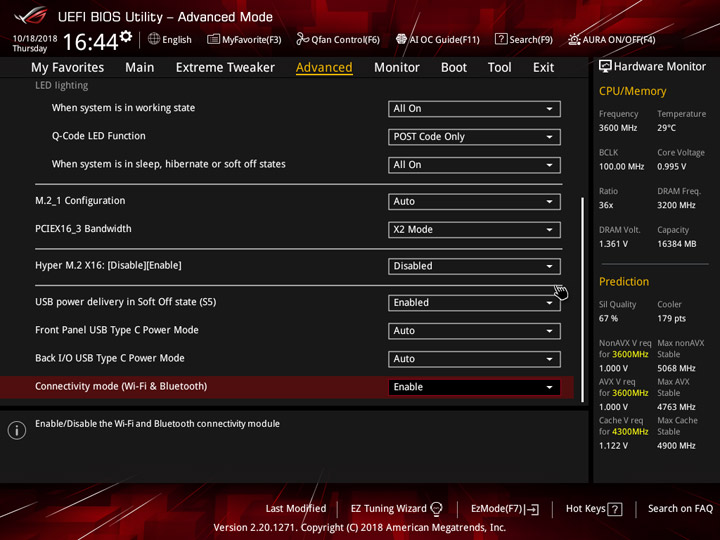
Task: Launch EZ Tuning Wizard
Action: [x=388, y=509]
